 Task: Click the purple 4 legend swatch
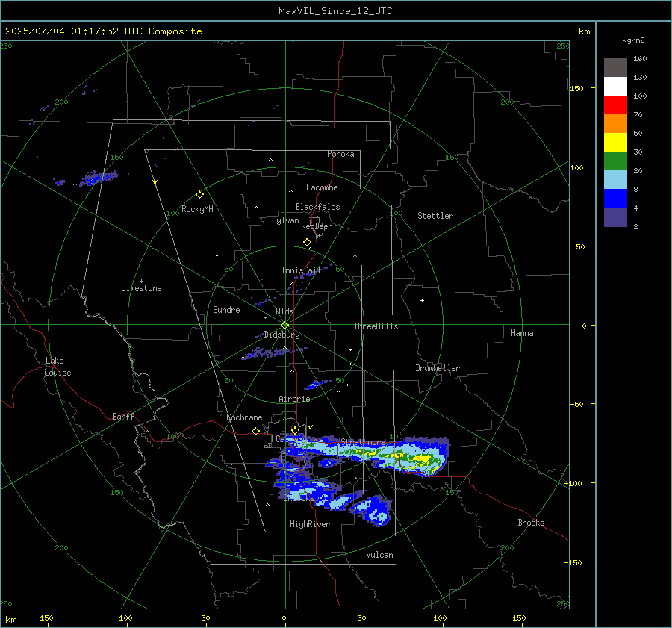tap(615, 217)
